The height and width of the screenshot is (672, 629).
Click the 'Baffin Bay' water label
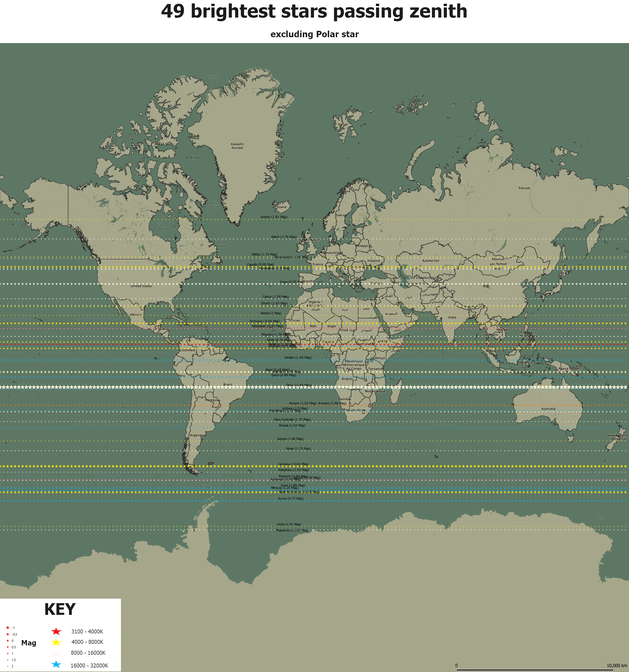[194, 158]
